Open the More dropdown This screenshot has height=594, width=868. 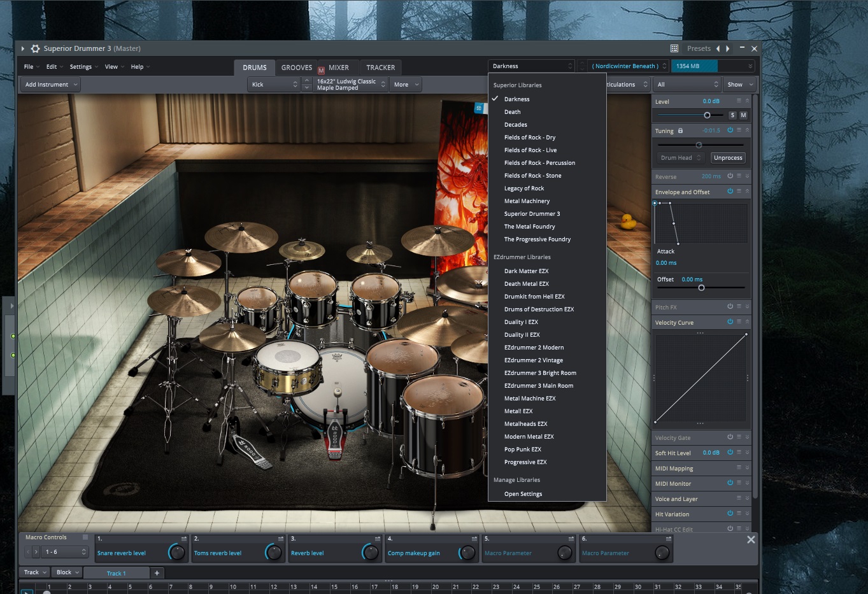coord(406,84)
